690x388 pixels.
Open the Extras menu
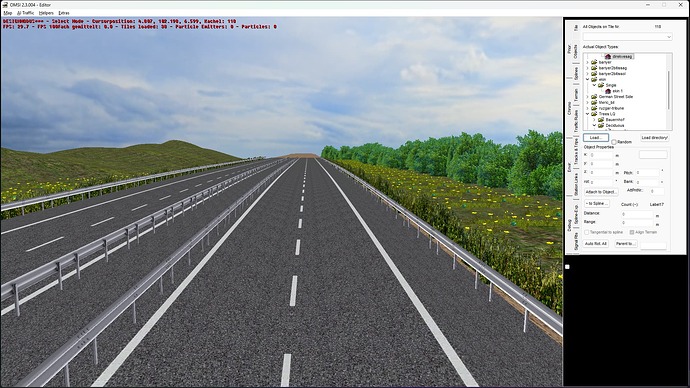point(64,13)
